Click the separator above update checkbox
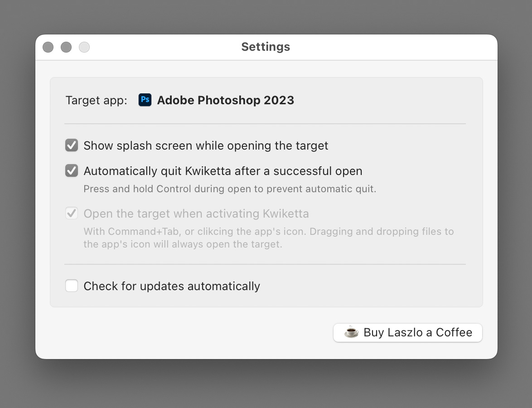The image size is (532, 408). coord(265,264)
